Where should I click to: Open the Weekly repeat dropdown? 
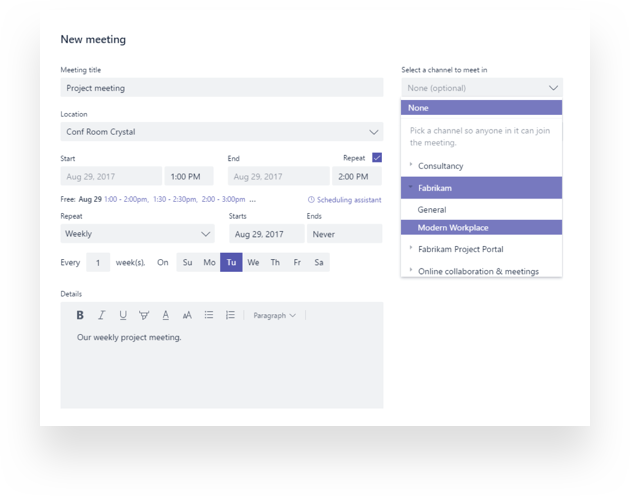pyautogui.click(x=137, y=234)
